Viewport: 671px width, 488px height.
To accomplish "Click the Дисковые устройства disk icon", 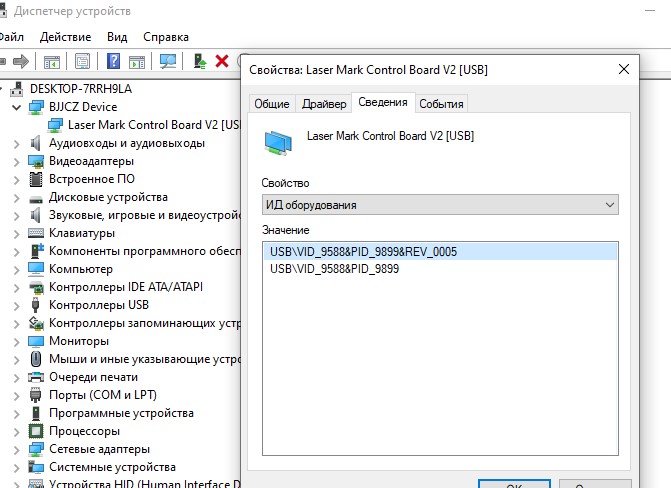I will click(36, 199).
